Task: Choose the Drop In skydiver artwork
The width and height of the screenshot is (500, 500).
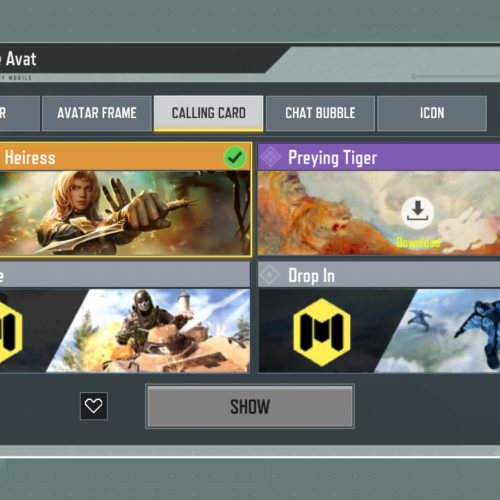Action: tap(379, 330)
